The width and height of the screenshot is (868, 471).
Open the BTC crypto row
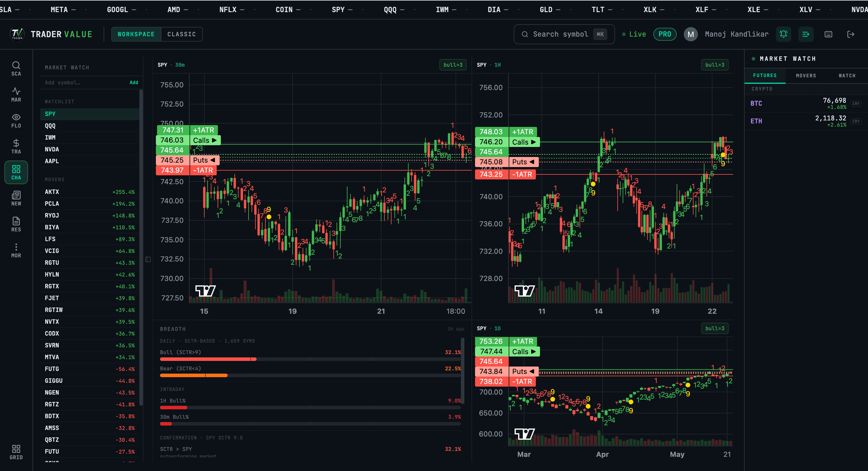(806, 103)
